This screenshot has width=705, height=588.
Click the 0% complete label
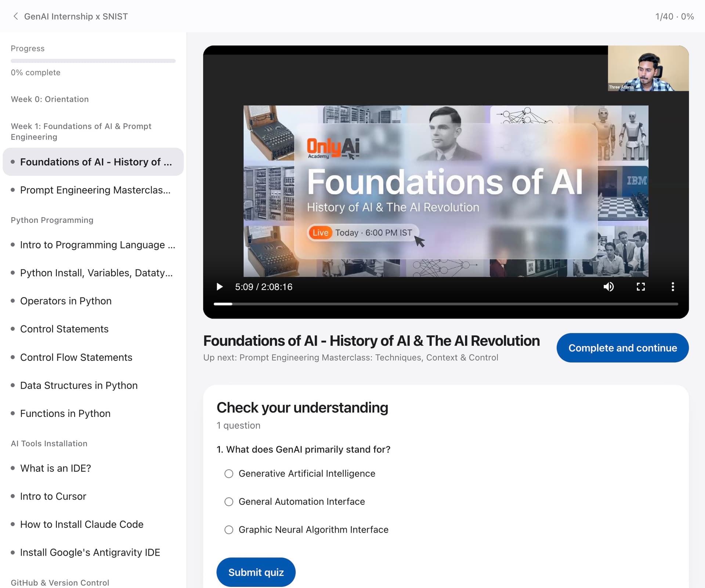pyautogui.click(x=36, y=72)
